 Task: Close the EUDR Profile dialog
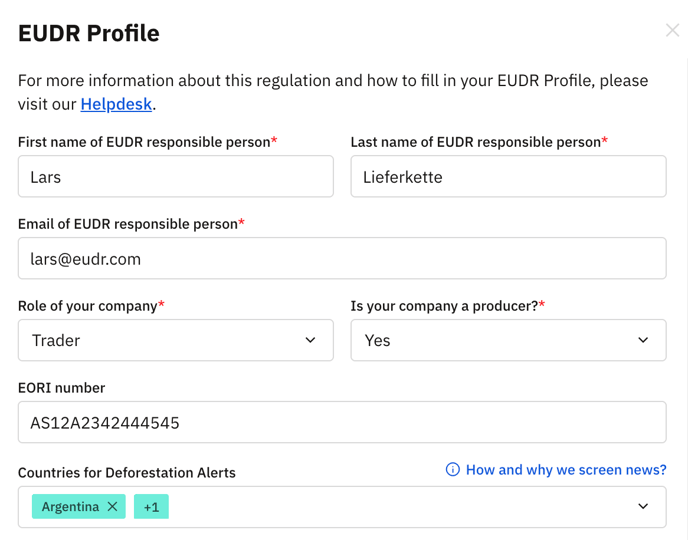(x=672, y=31)
